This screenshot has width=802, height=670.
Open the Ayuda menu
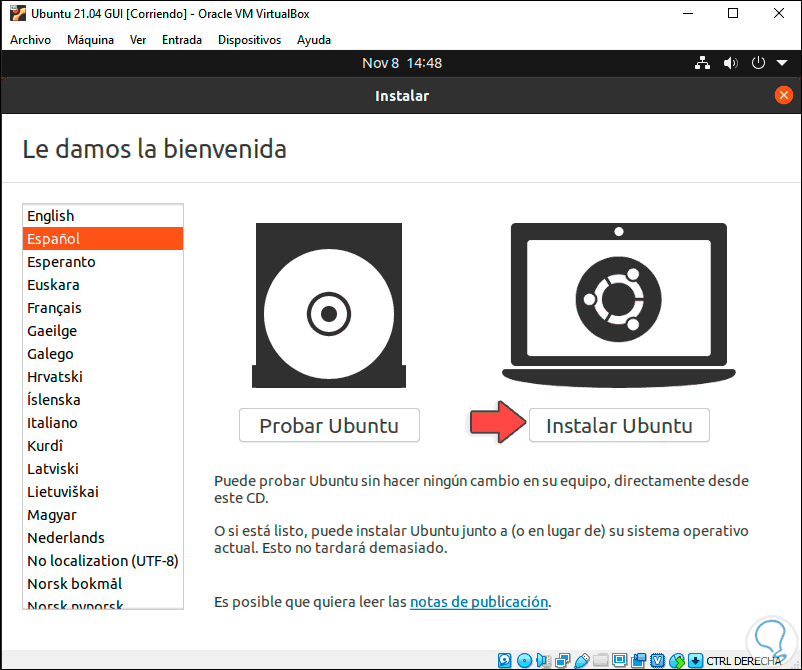314,40
